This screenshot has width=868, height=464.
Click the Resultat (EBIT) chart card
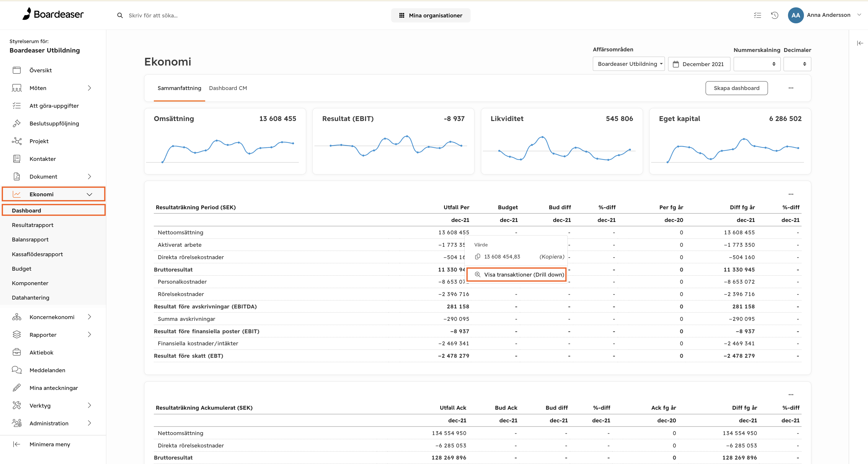coord(393,141)
